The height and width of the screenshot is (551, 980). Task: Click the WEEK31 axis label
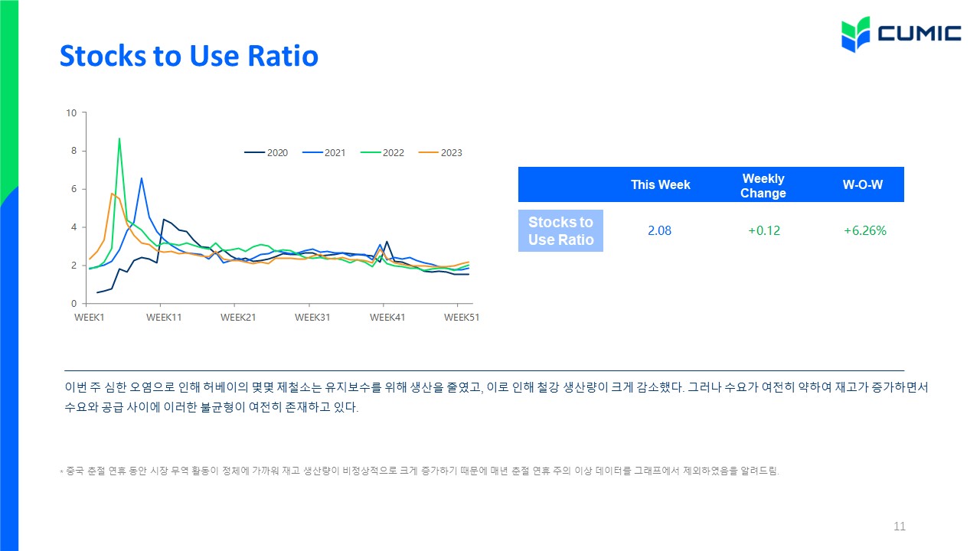point(312,318)
